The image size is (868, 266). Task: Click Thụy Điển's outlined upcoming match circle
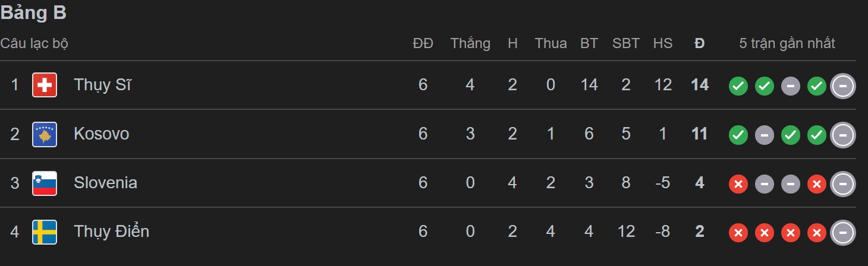pos(842,233)
